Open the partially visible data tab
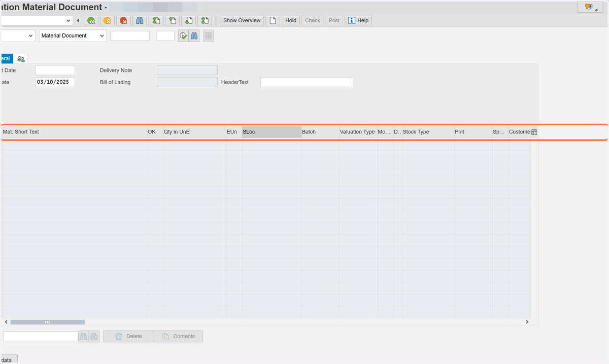Viewport: 609px width, 364px height. pyautogui.click(x=9, y=359)
